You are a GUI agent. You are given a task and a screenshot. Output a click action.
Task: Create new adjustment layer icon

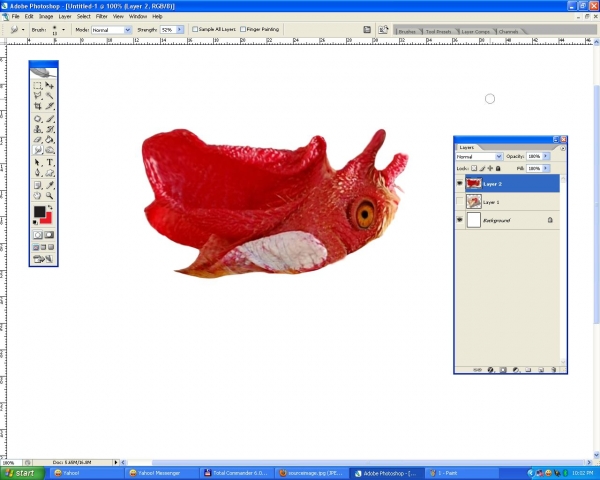pos(516,370)
